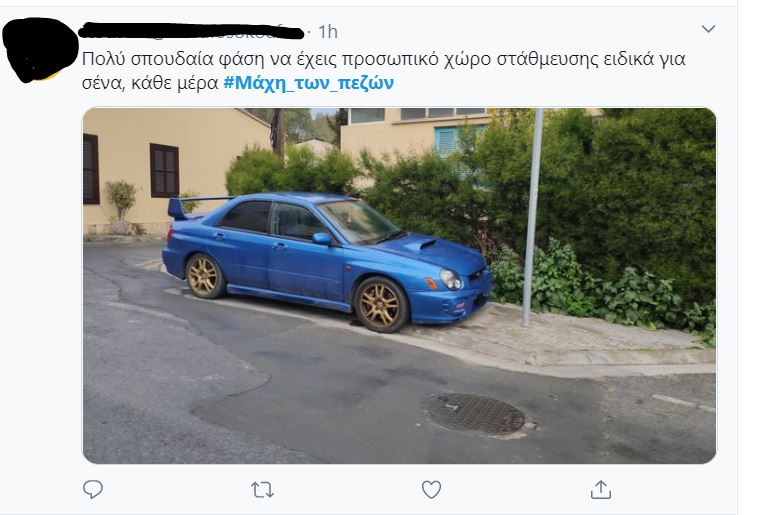Click the grey metal pole in the photo
760x515 pixels.
coord(533,217)
